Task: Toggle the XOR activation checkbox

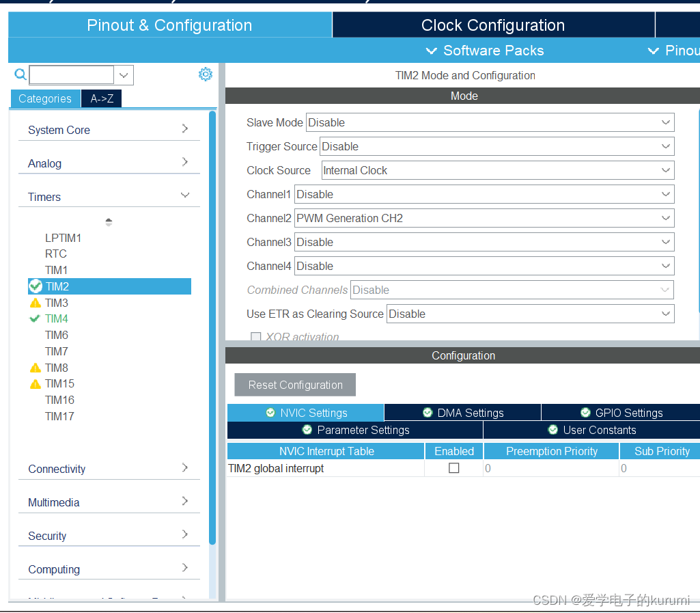Action: coord(256,337)
